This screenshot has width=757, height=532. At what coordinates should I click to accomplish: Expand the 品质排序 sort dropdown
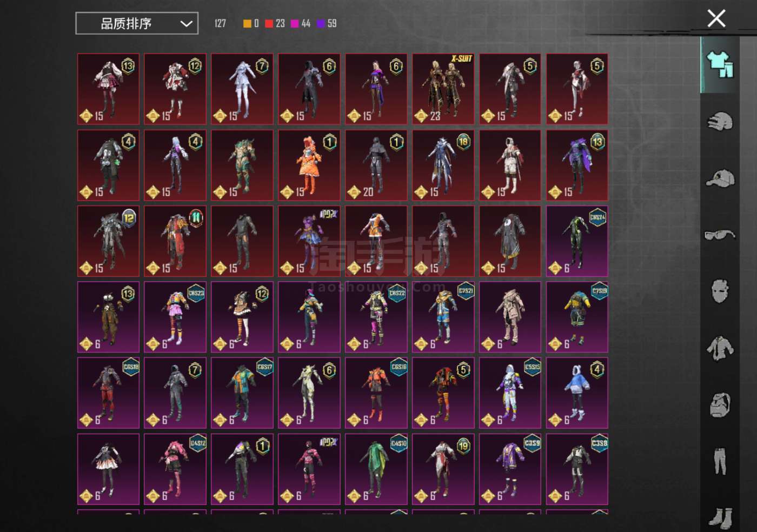coord(137,23)
